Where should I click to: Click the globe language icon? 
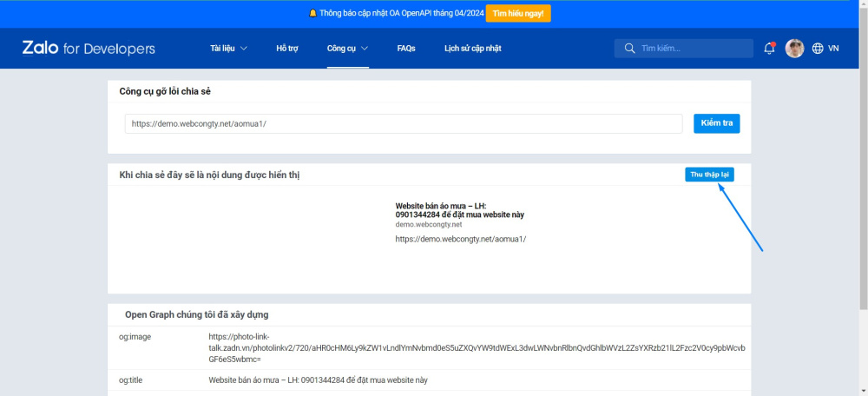click(x=818, y=49)
